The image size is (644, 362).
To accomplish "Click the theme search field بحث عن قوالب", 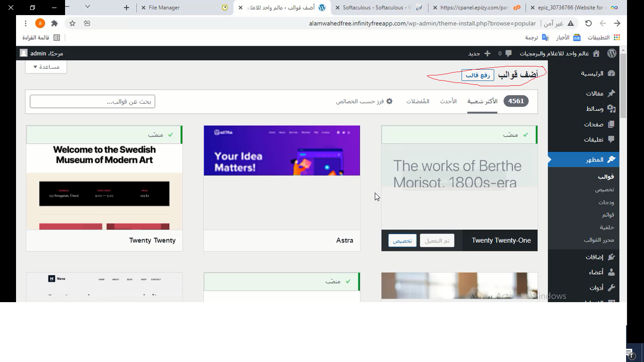I will (92, 101).
